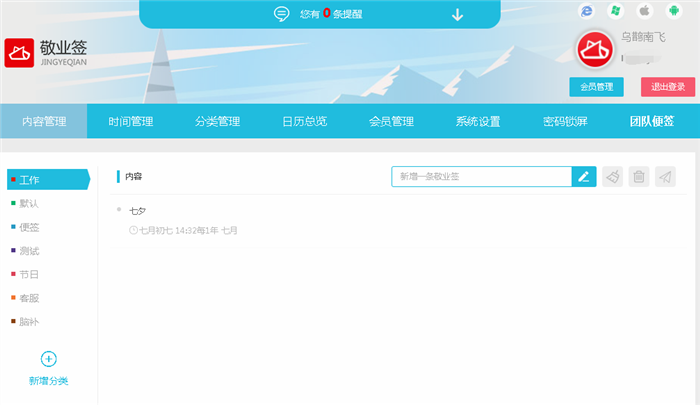Screen dimensions: 700x405
Task: Click the plus icon to add category
Action: pos(48,359)
